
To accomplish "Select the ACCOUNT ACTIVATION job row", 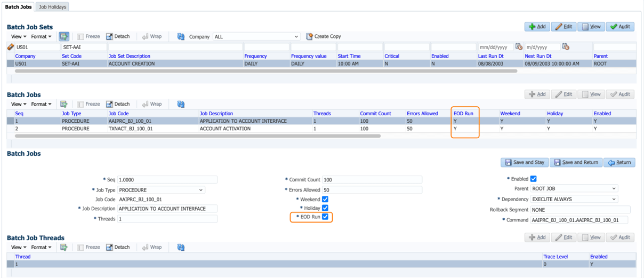I will 321,129.
